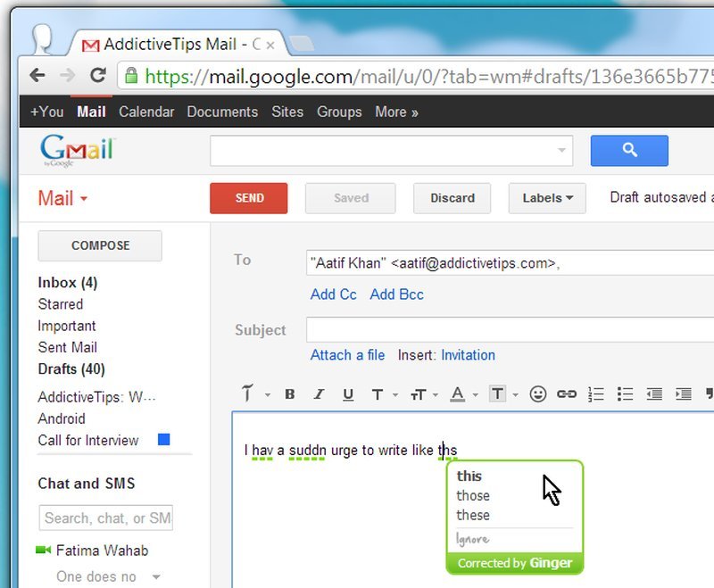Click the Saved button
The image size is (714, 588).
pos(351,198)
